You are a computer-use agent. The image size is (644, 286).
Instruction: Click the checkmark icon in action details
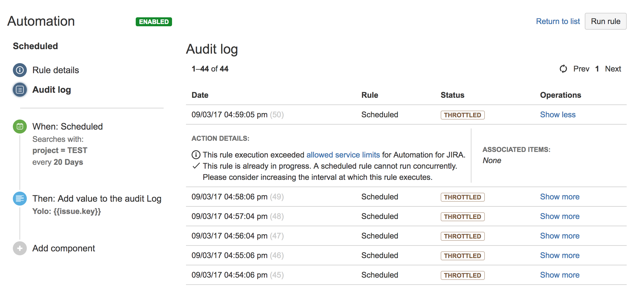point(196,166)
